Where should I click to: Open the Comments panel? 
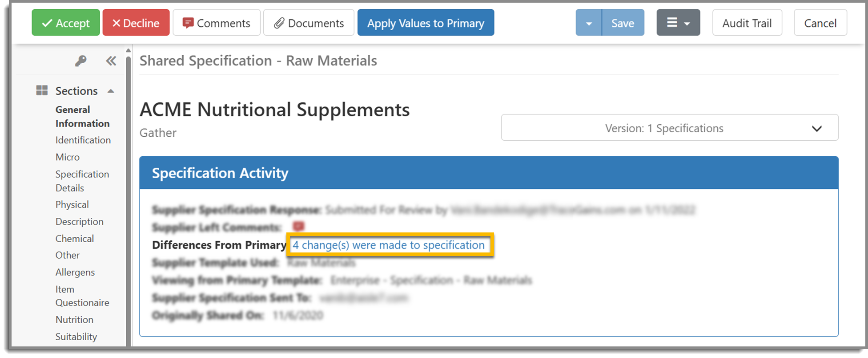pos(217,23)
